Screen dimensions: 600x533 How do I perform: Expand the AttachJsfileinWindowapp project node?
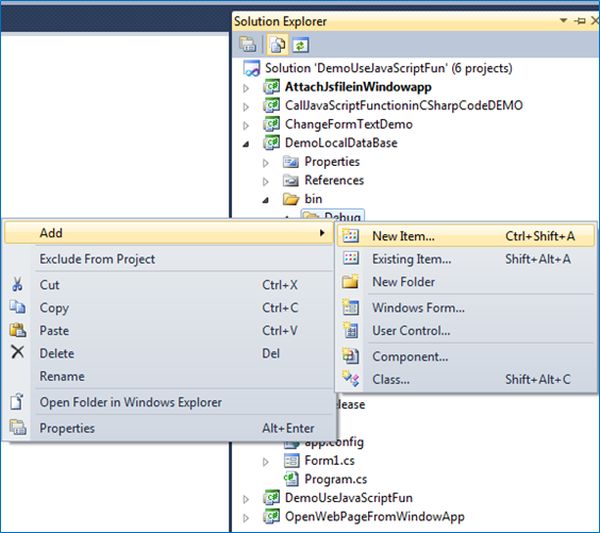[x=247, y=87]
